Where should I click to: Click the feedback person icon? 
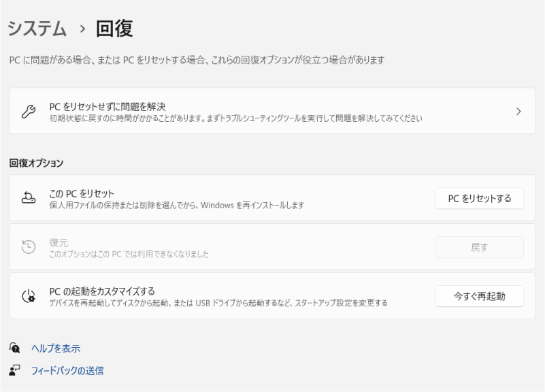pos(15,371)
